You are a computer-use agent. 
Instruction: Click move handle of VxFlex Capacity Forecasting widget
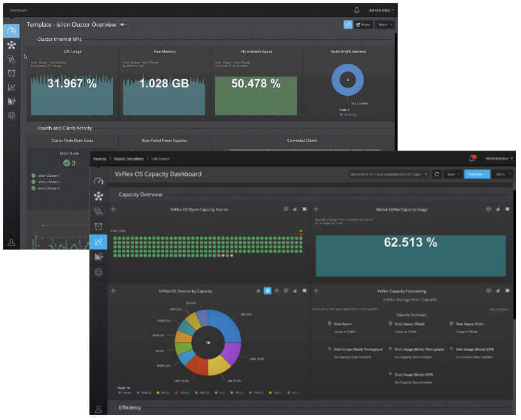tap(316, 290)
